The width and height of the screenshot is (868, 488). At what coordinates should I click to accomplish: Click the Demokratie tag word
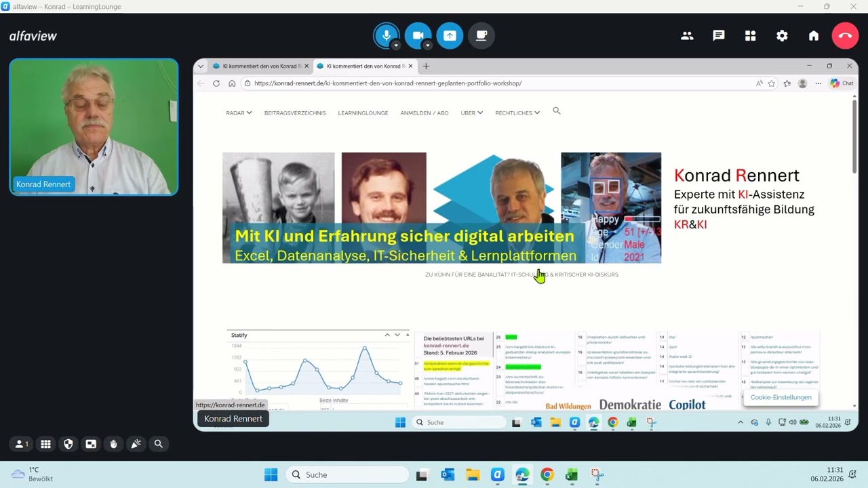[x=630, y=405]
